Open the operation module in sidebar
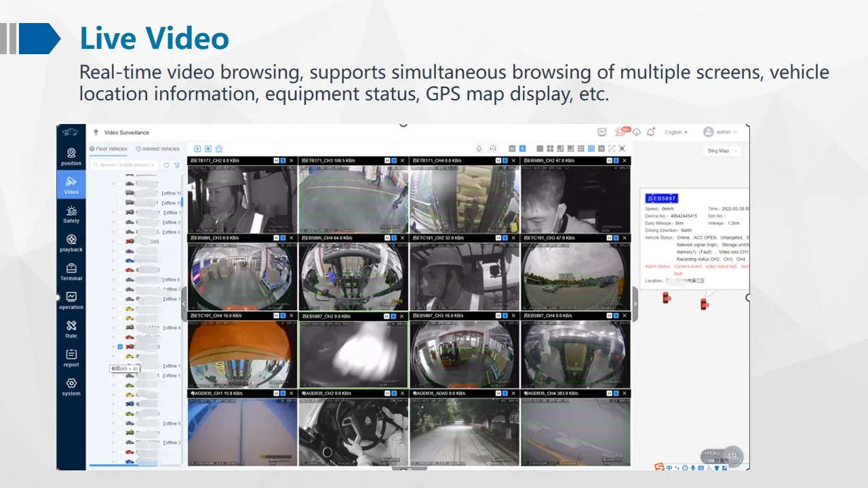The width and height of the screenshot is (868, 488). click(x=71, y=300)
